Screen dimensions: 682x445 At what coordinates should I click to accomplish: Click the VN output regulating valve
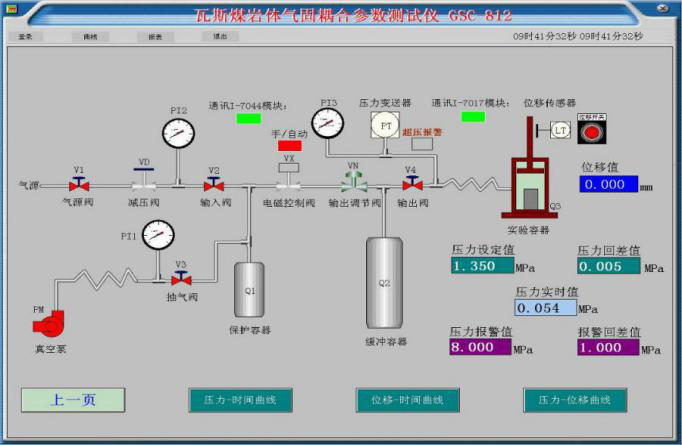(353, 183)
